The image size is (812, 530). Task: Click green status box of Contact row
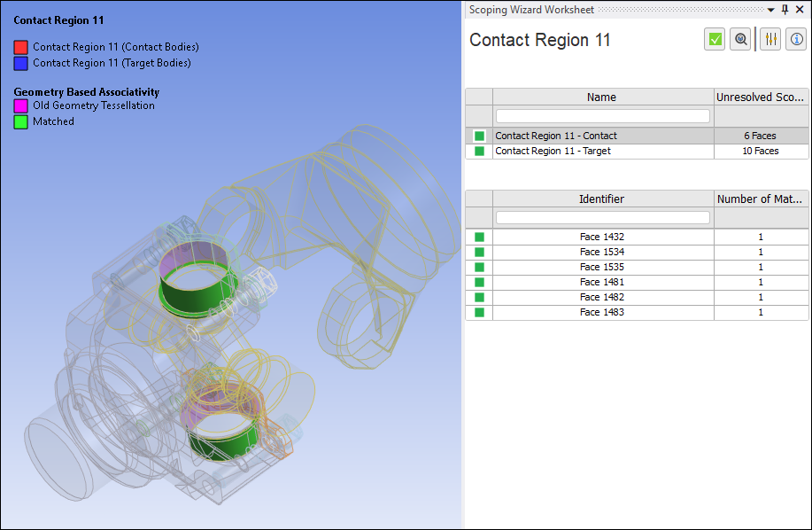coord(479,136)
